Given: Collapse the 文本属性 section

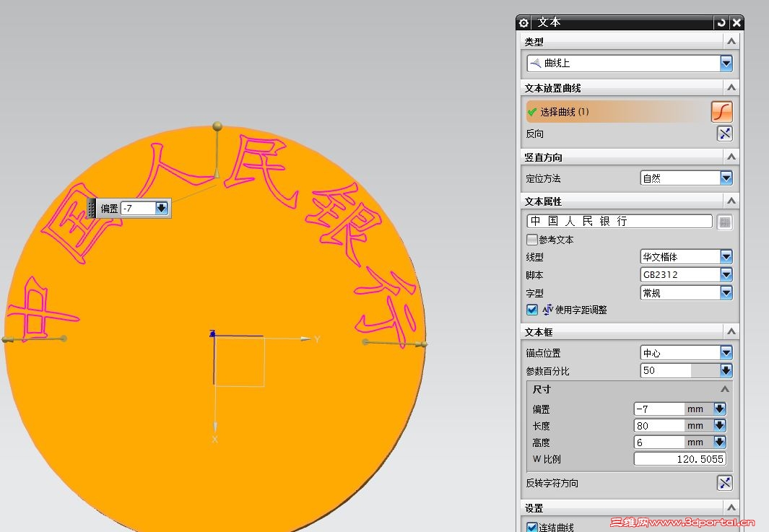Looking at the screenshot, I should (x=731, y=201).
